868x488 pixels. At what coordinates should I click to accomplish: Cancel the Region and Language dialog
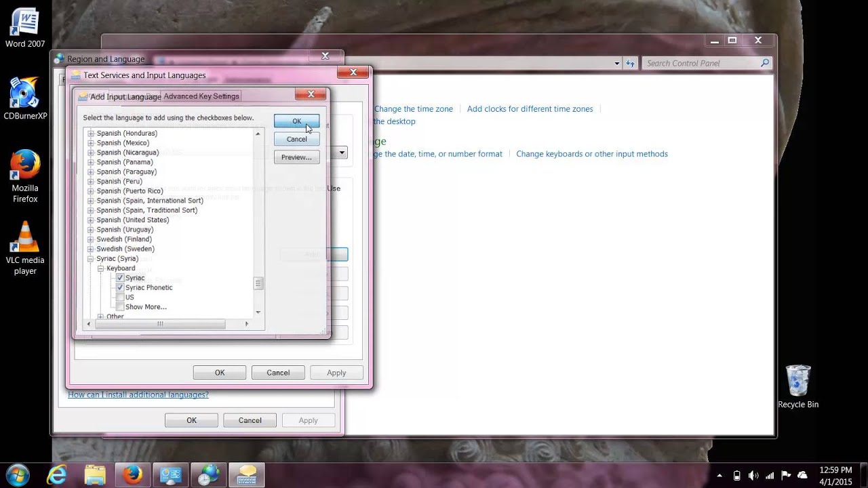click(250, 420)
